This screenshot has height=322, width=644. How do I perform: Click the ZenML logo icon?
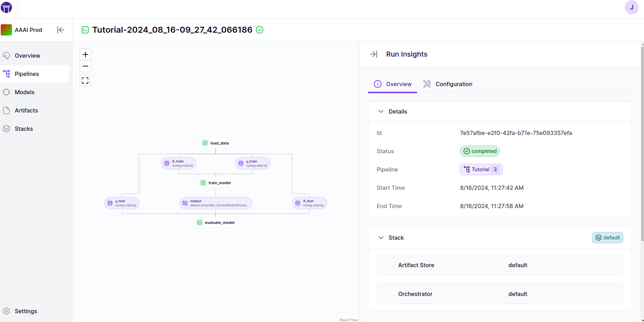pos(6,7)
